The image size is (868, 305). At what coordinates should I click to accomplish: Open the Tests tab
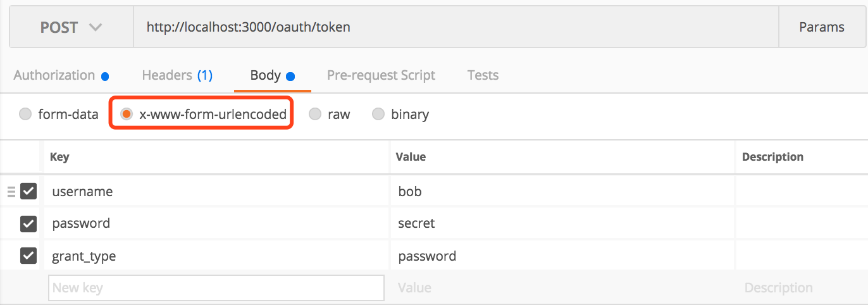[x=483, y=75]
